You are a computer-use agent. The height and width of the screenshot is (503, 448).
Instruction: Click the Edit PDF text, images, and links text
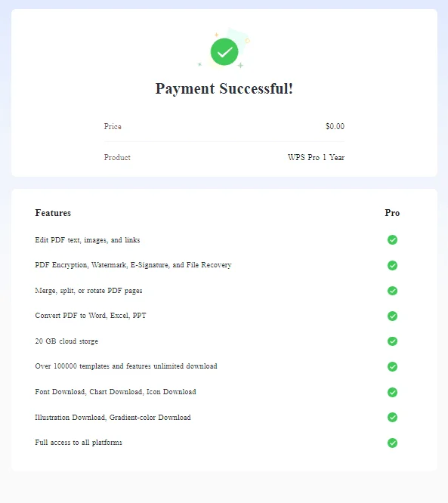pos(88,240)
